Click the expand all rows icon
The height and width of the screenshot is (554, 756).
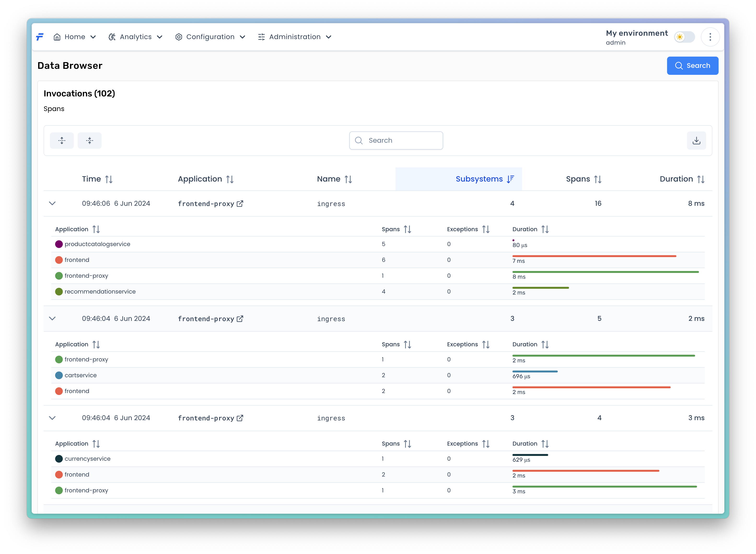click(62, 141)
